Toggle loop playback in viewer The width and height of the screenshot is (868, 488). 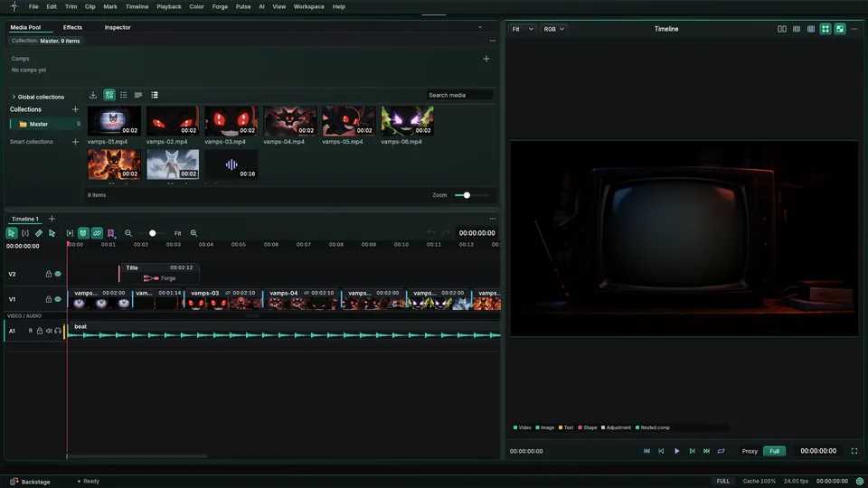click(x=721, y=451)
